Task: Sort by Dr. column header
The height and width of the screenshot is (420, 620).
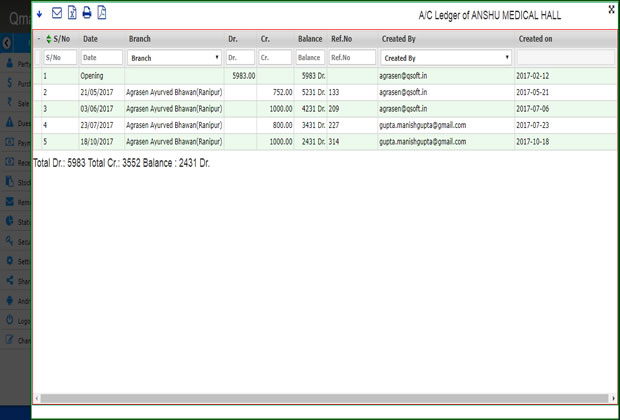Action: tap(233, 39)
